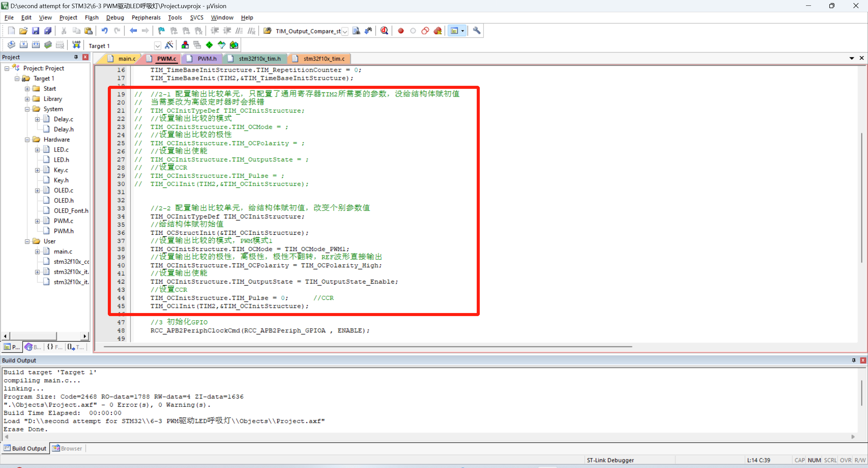868x468 pixels.
Task: Start the Debug session icon
Action: pyautogui.click(x=384, y=31)
